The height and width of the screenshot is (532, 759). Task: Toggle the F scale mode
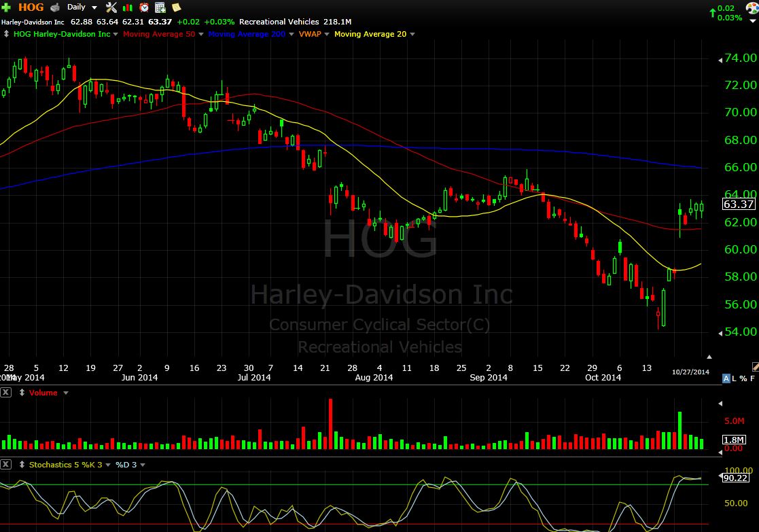[x=752, y=378]
